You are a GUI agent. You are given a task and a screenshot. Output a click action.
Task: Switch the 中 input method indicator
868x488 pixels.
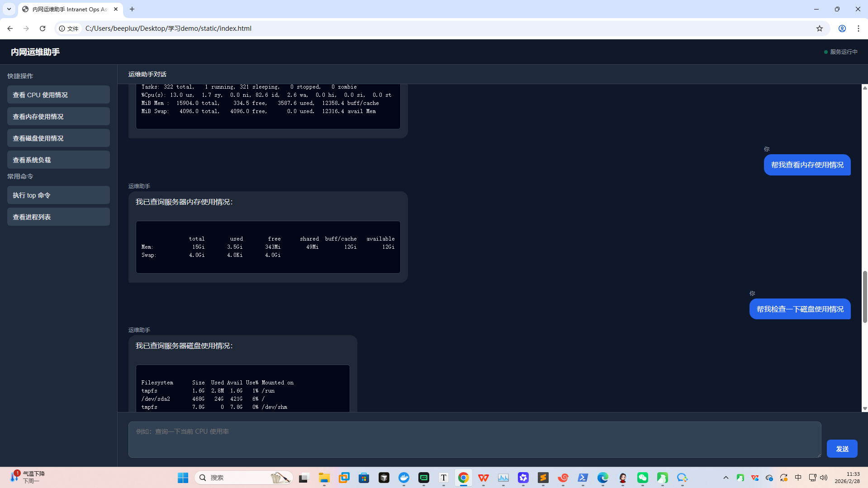coord(798,478)
